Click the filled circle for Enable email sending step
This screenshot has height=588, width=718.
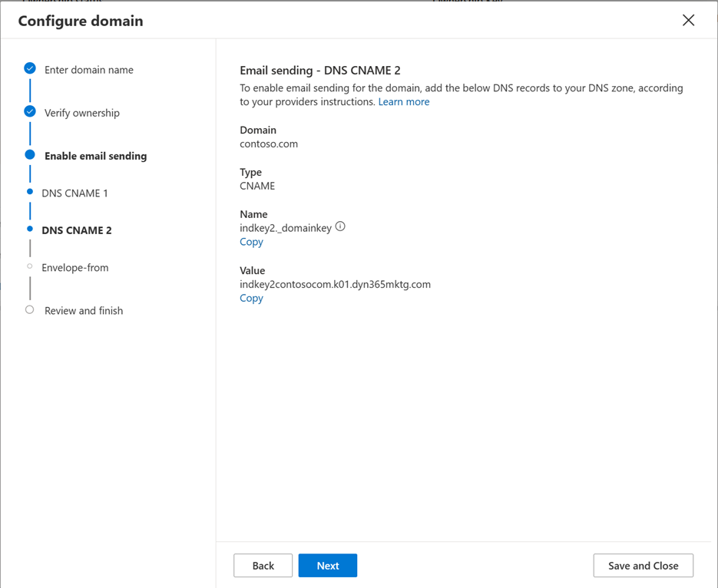pyautogui.click(x=29, y=155)
